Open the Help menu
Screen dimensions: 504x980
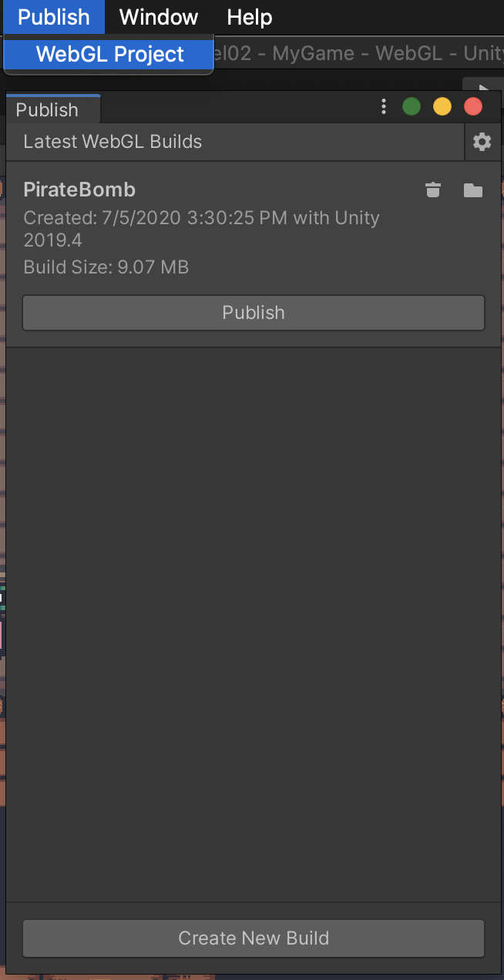click(250, 16)
